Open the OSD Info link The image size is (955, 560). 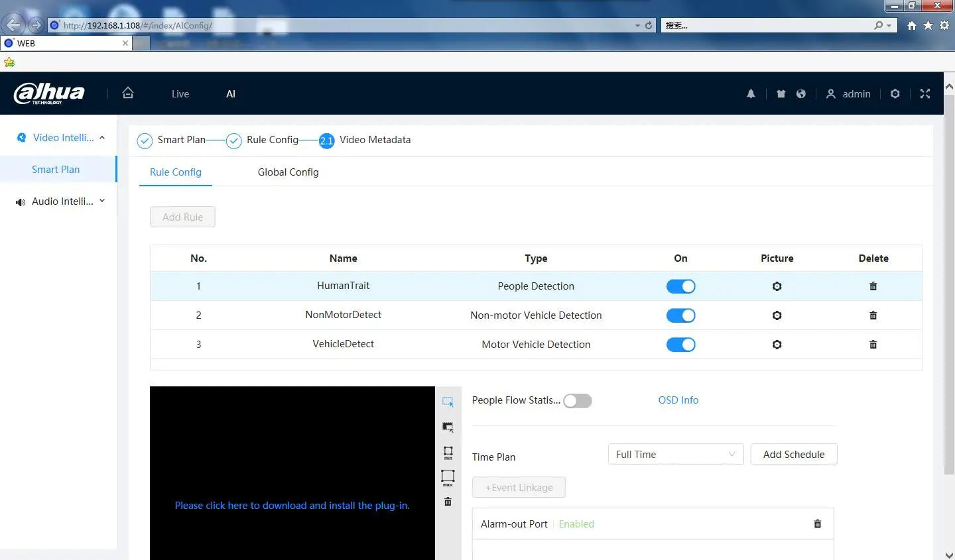pos(678,400)
